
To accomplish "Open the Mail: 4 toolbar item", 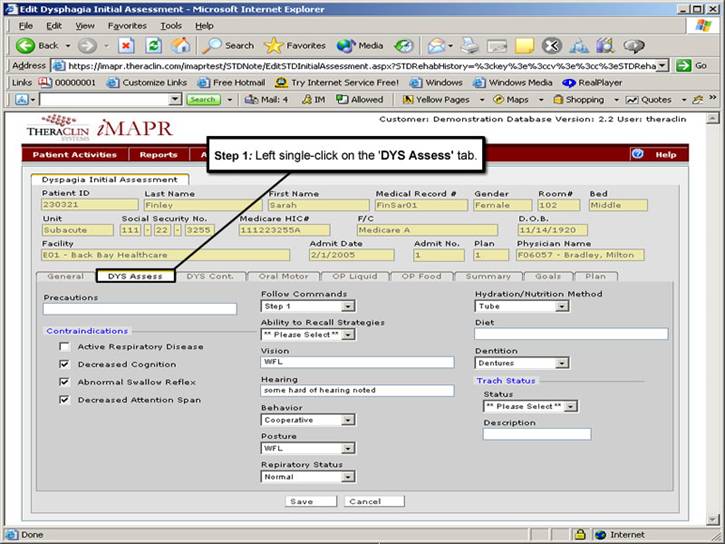I will 266,99.
